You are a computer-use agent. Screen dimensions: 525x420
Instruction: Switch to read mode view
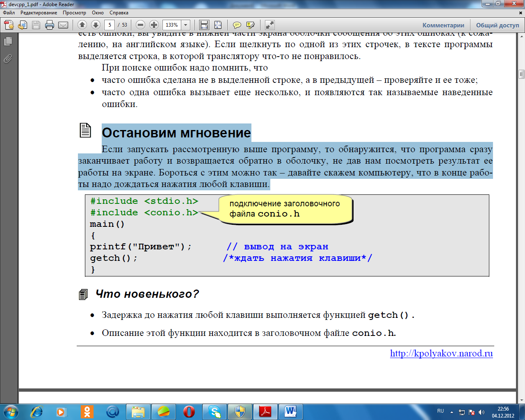[x=269, y=25]
